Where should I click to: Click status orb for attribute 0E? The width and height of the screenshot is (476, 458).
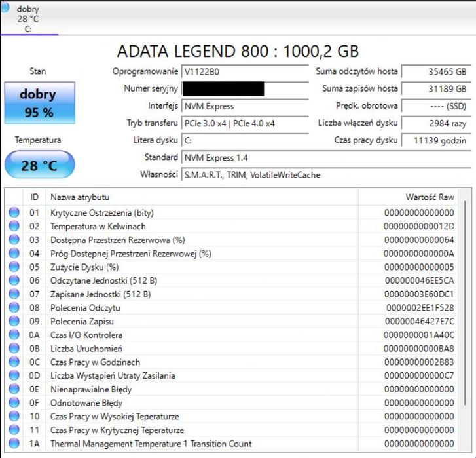coord(14,389)
